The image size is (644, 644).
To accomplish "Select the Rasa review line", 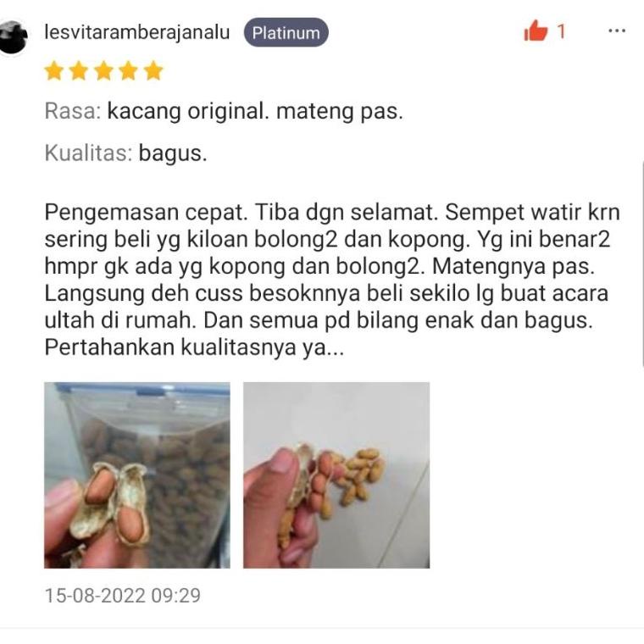I will point(224,111).
